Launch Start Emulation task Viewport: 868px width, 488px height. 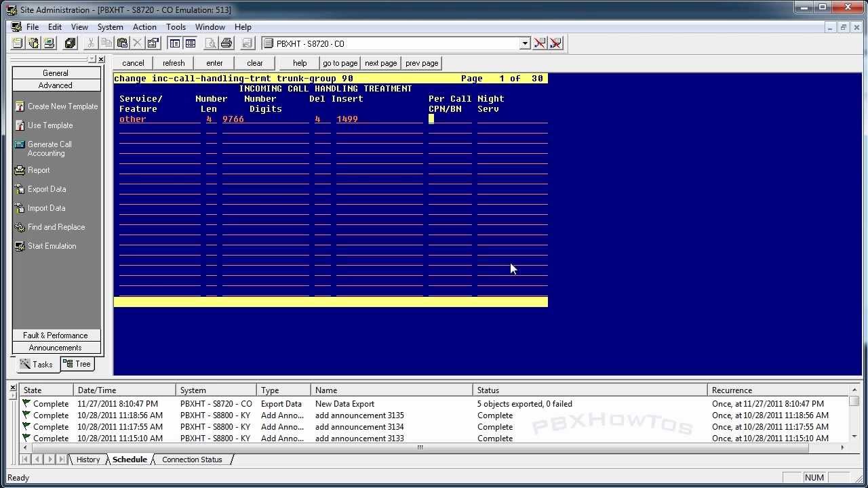(x=45, y=246)
